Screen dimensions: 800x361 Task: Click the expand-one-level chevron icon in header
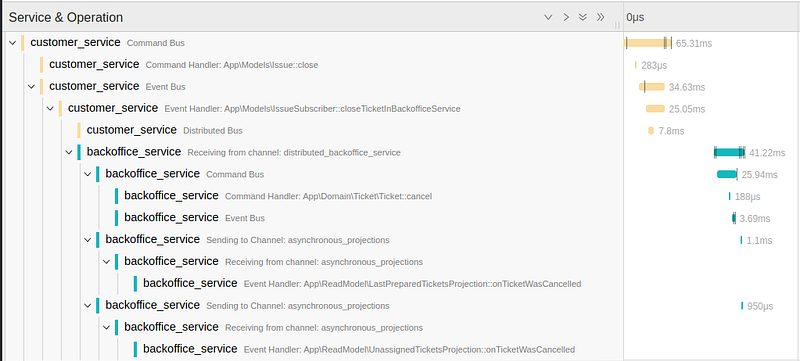coord(566,17)
